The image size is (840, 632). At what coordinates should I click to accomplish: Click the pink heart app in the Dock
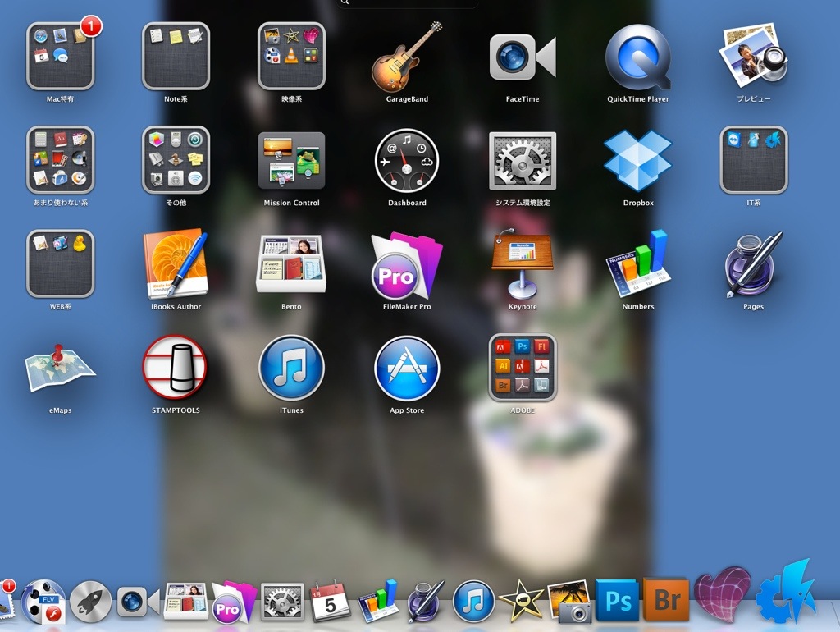pyautogui.click(x=722, y=595)
